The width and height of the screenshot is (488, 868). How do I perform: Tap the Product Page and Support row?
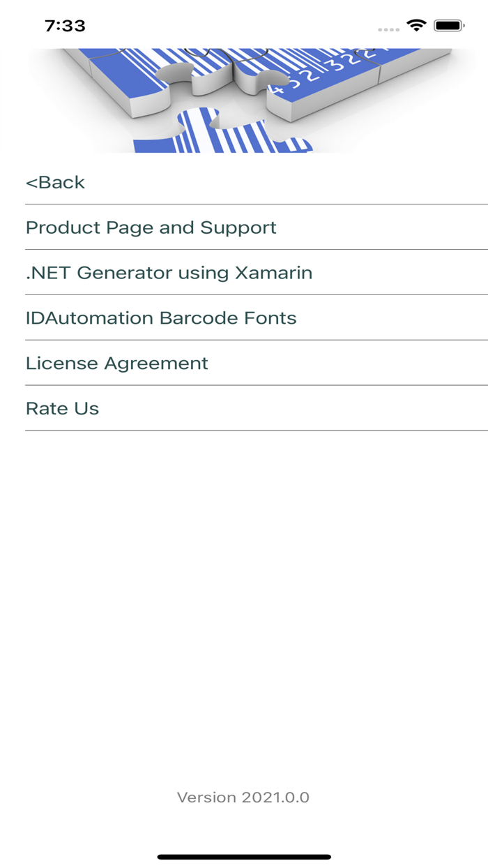point(244,227)
